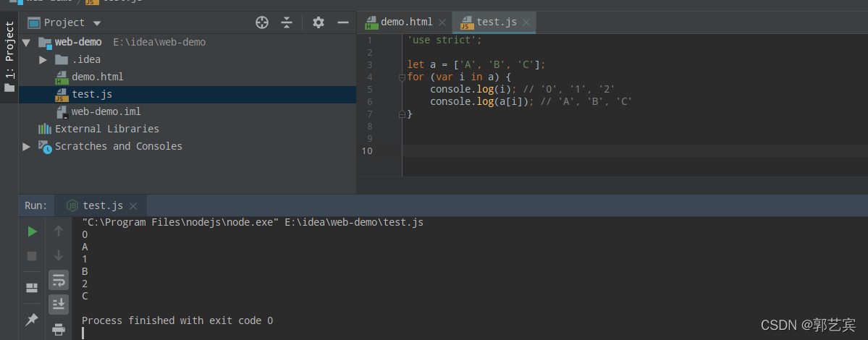The height and width of the screenshot is (340, 868).
Task: Click the Stop process square button
Action: (32, 256)
